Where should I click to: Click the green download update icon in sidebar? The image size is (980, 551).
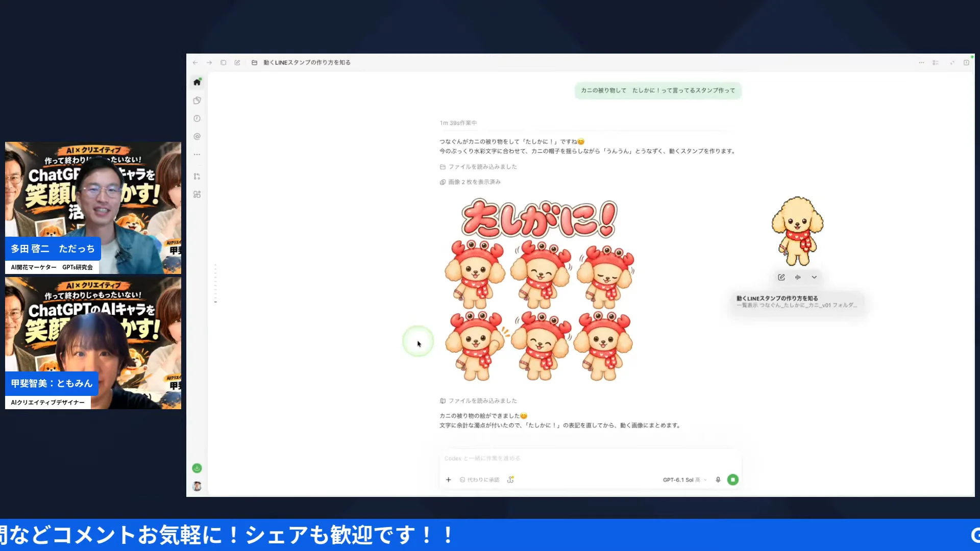197,468
